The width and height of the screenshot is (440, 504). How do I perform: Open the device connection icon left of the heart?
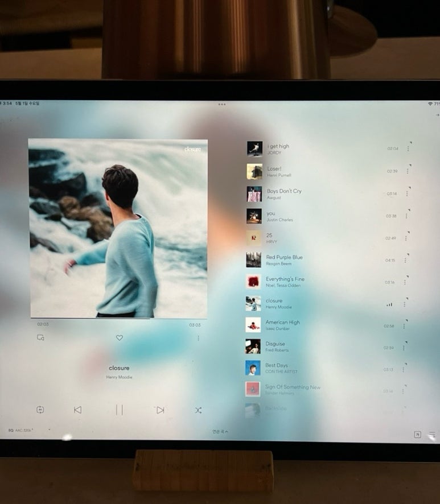[40, 337]
